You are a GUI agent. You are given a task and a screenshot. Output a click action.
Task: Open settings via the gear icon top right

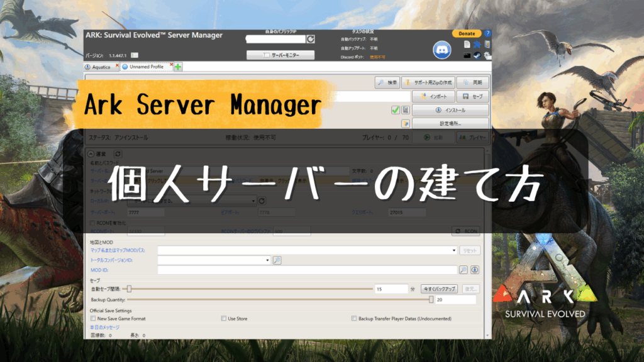point(487,55)
